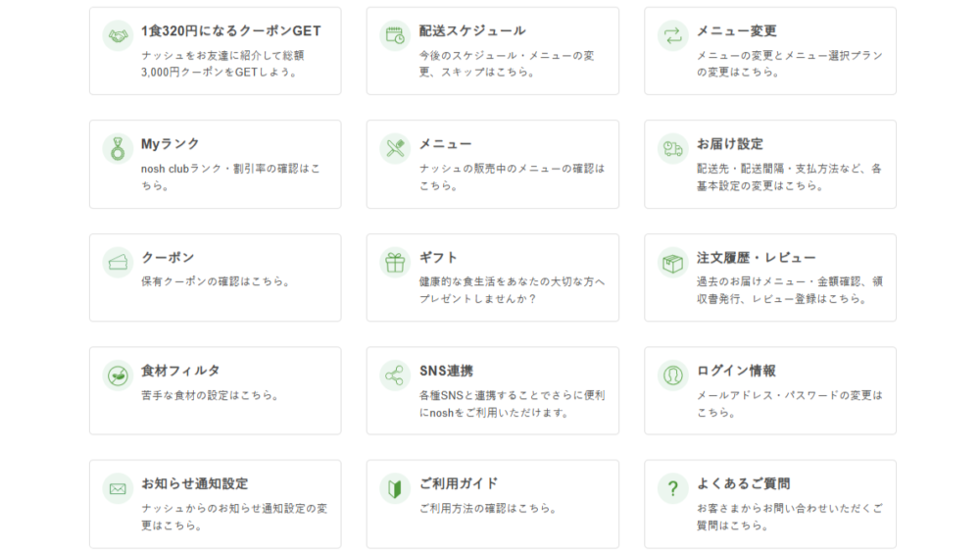This screenshot has width=980, height=551.
Task: Click the user profile icon for ログイン情報
Action: click(672, 376)
